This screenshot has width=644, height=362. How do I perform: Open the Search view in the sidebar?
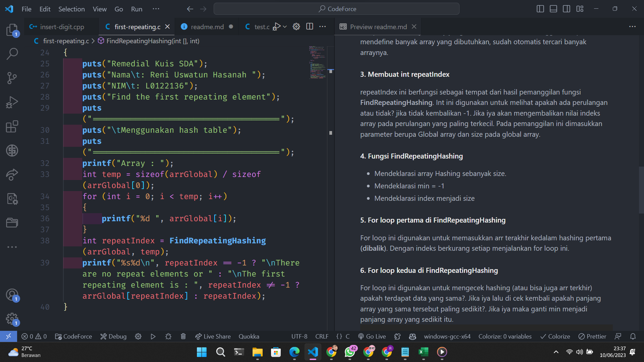tap(12, 54)
